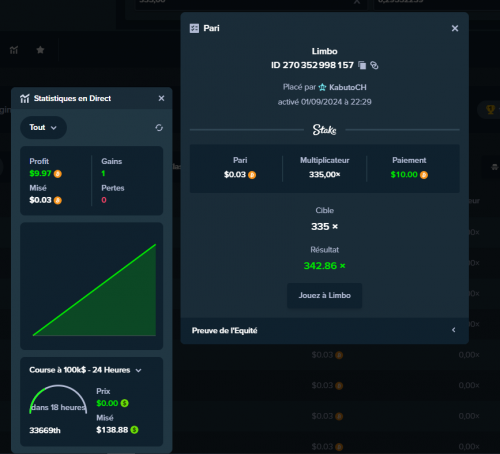Close the Pari bet dialog
The height and width of the screenshot is (454, 500).
[x=455, y=28]
